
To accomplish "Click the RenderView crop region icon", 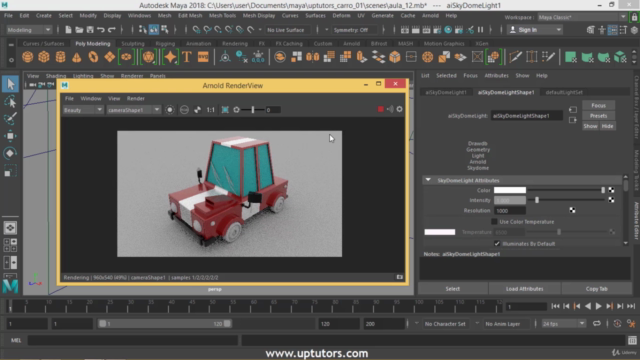I will point(225,110).
